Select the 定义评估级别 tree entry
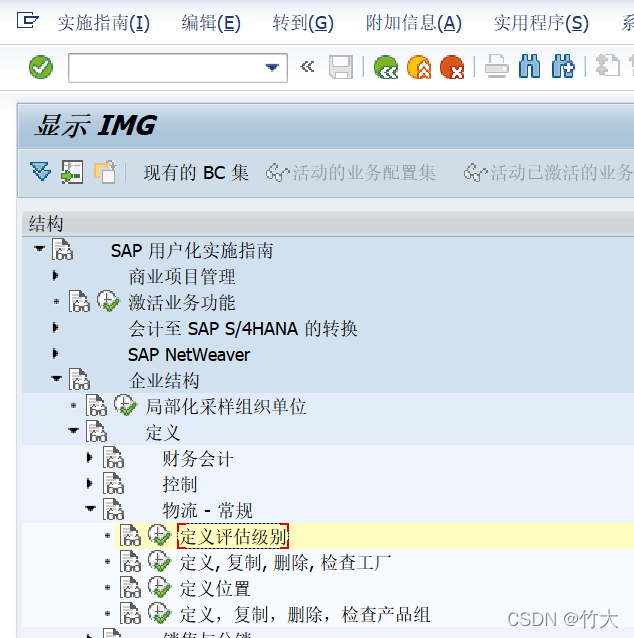 pyautogui.click(x=234, y=536)
